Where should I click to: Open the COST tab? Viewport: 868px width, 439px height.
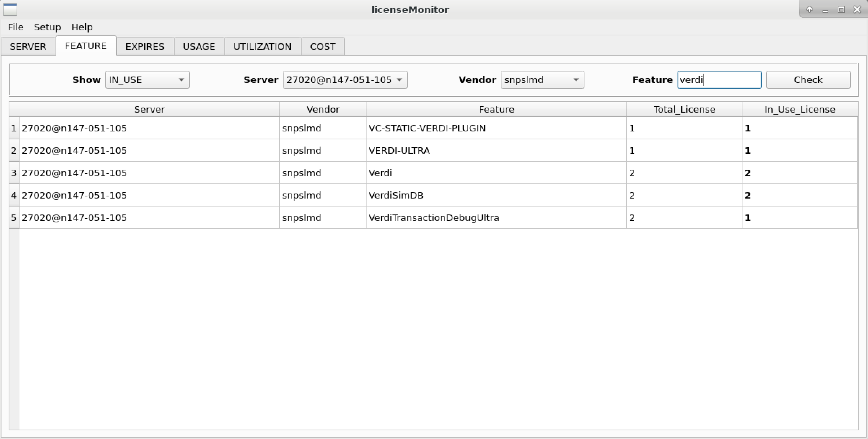[x=323, y=47]
